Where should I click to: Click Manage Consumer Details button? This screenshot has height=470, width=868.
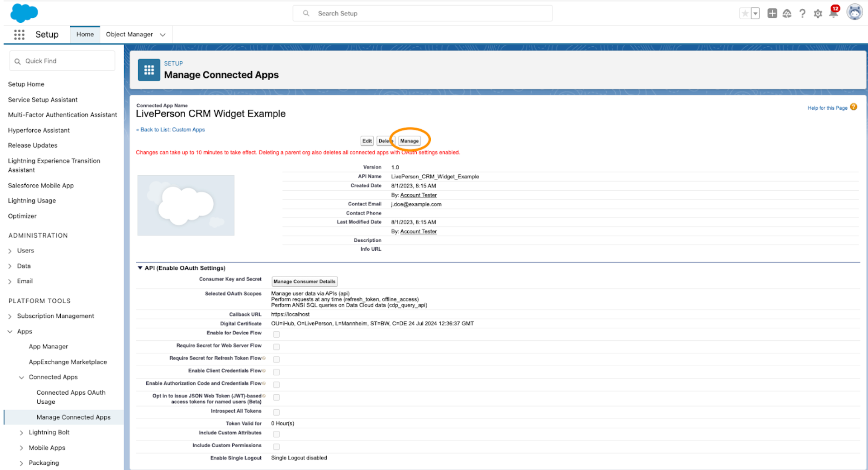pyautogui.click(x=304, y=282)
